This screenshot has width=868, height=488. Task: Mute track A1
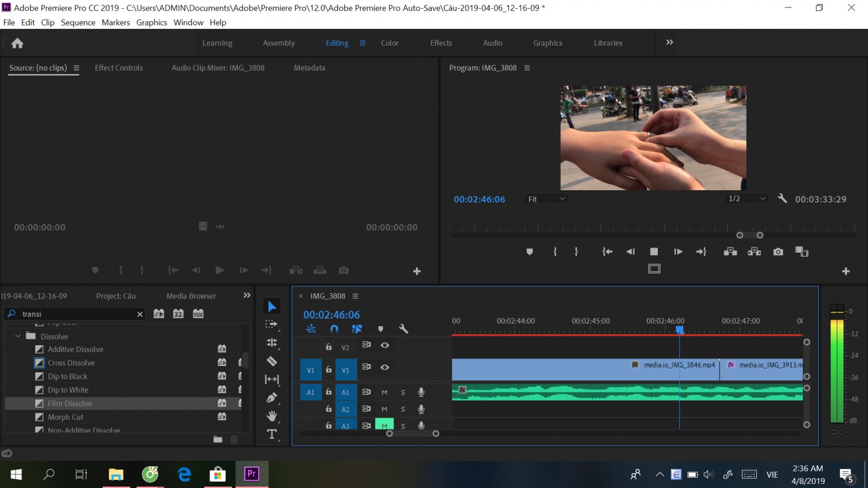(x=384, y=392)
